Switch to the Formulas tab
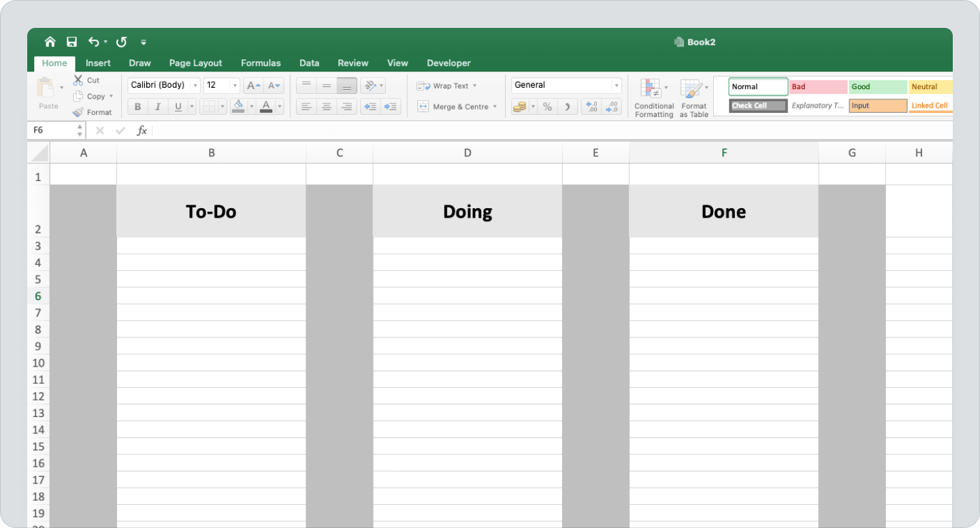 (x=261, y=63)
